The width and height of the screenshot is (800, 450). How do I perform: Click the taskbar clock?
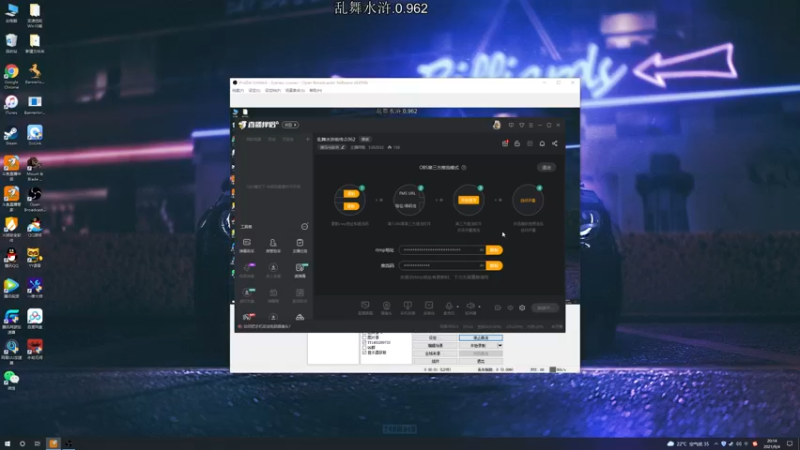[x=772, y=443]
